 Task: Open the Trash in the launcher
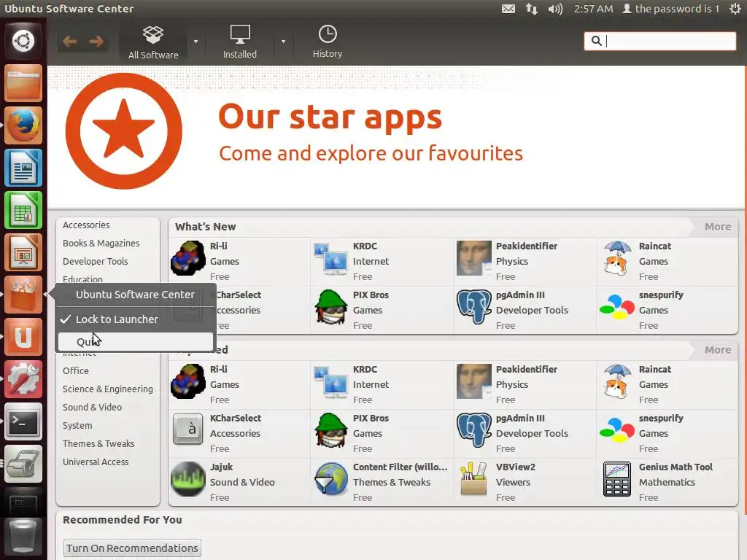click(23, 537)
